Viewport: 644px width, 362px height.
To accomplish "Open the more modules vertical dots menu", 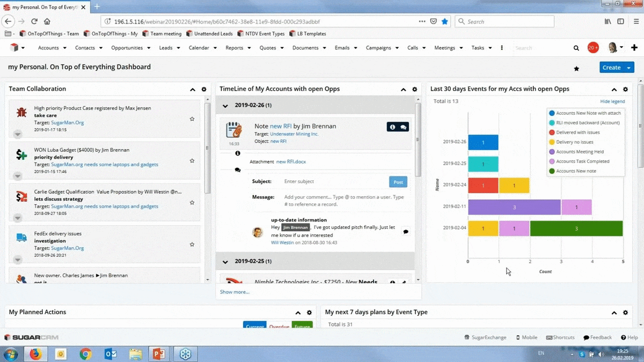I will pyautogui.click(x=502, y=48).
